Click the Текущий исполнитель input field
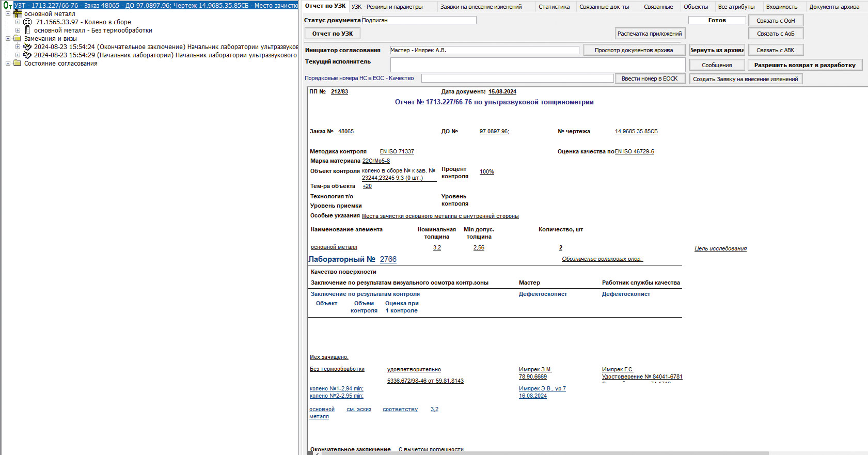This screenshot has height=455, width=868. pyautogui.click(x=537, y=65)
